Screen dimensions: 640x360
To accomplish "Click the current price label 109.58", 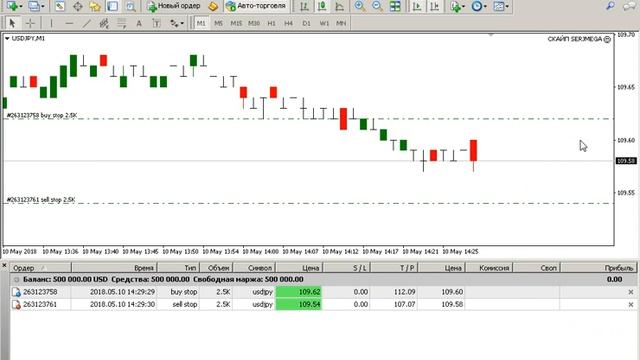I will click(x=626, y=161).
